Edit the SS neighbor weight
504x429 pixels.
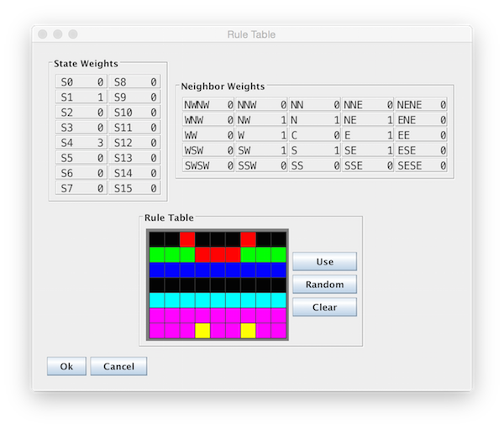(x=315, y=165)
